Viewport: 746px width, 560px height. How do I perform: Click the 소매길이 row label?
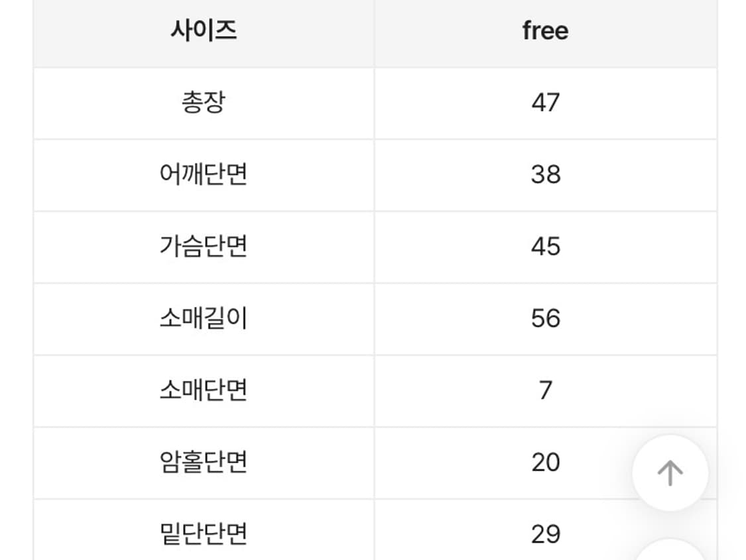[202, 319]
